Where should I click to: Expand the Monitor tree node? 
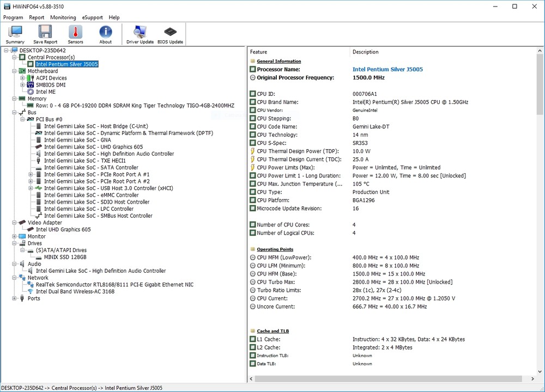point(14,236)
